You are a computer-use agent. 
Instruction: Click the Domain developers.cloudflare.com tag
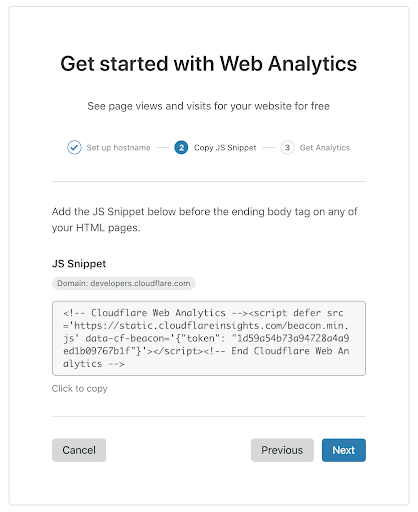pos(124,283)
